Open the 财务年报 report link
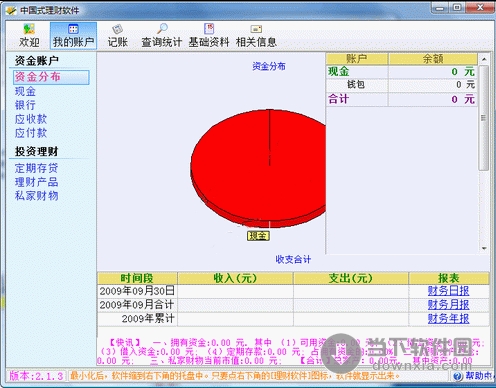Viewport: 496px width, 388px height. (448, 319)
